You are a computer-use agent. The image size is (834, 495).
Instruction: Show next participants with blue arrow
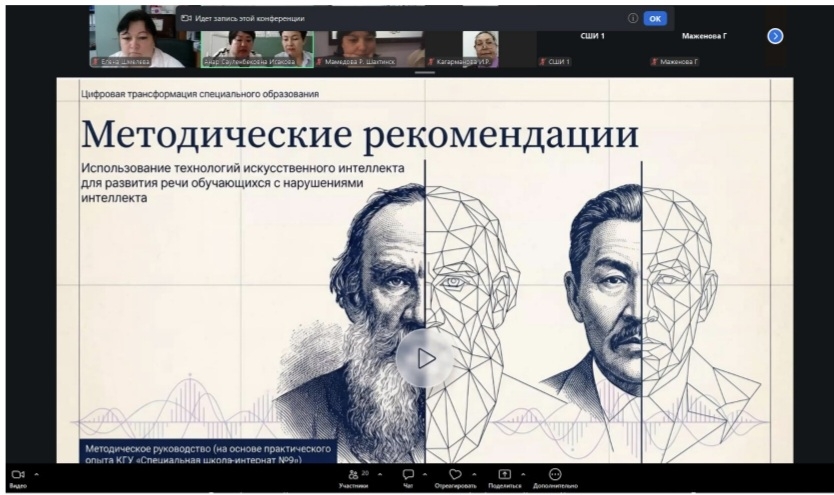[775, 36]
